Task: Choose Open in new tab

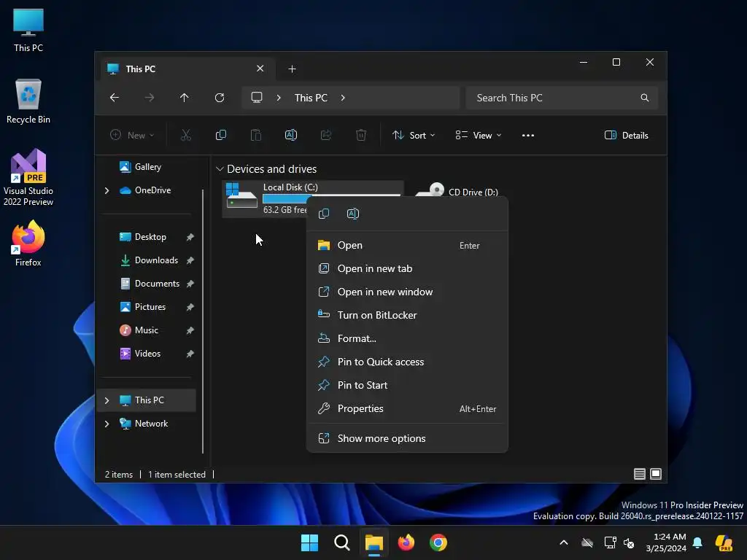Action: [x=407, y=268]
